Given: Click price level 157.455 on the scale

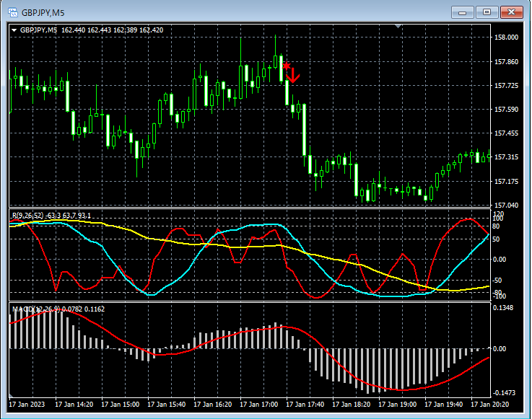Looking at the screenshot, I should click(x=506, y=133).
